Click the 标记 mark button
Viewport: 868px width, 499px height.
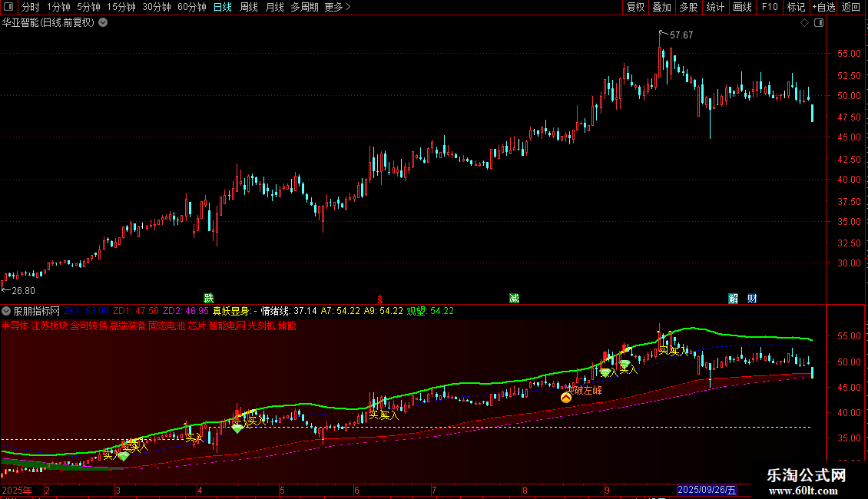pyautogui.click(x=796, y=7)
